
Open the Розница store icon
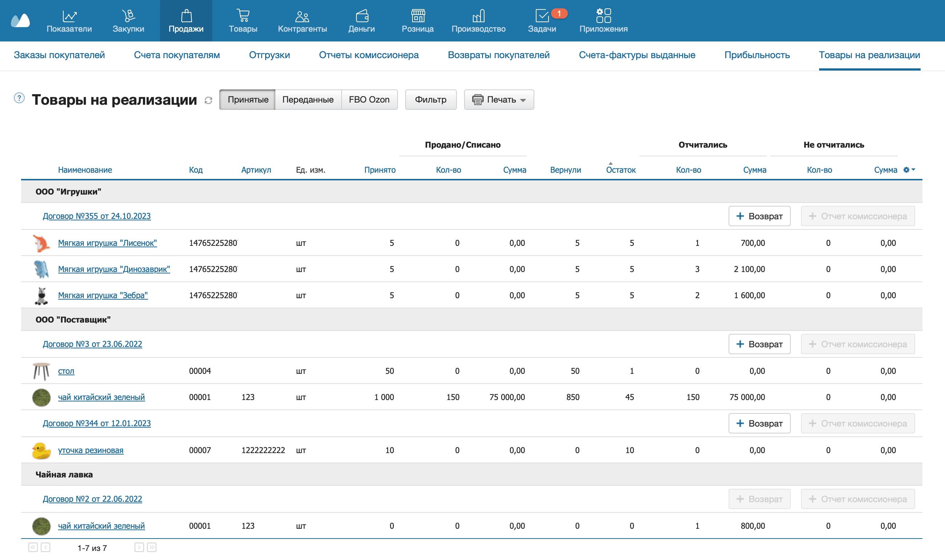(418, 16)
